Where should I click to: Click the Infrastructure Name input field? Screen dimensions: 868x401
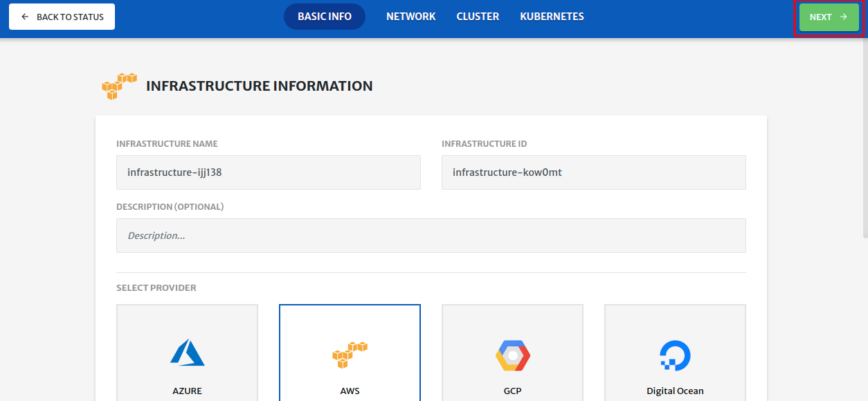(269, 172)
